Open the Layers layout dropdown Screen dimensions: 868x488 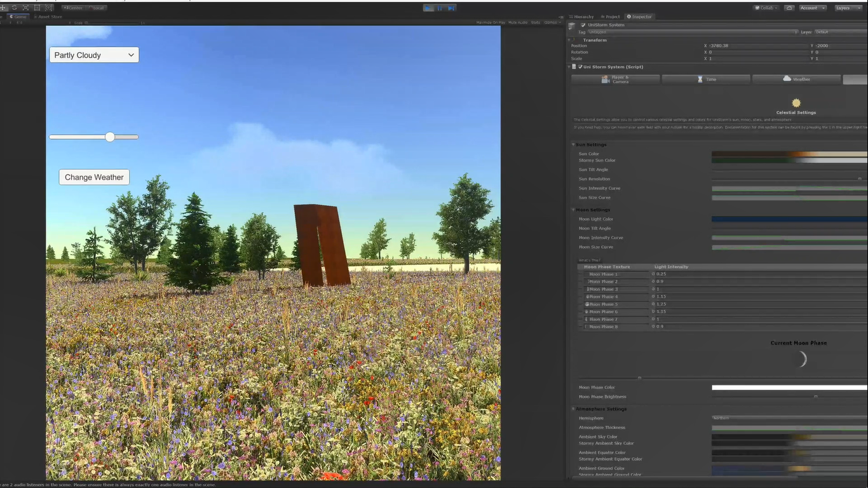(x=846, y=8)
